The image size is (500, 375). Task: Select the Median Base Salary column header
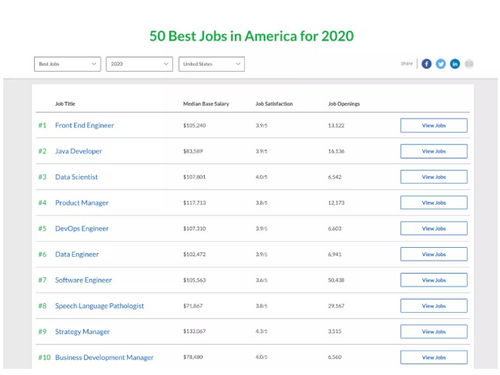point(206,104)
